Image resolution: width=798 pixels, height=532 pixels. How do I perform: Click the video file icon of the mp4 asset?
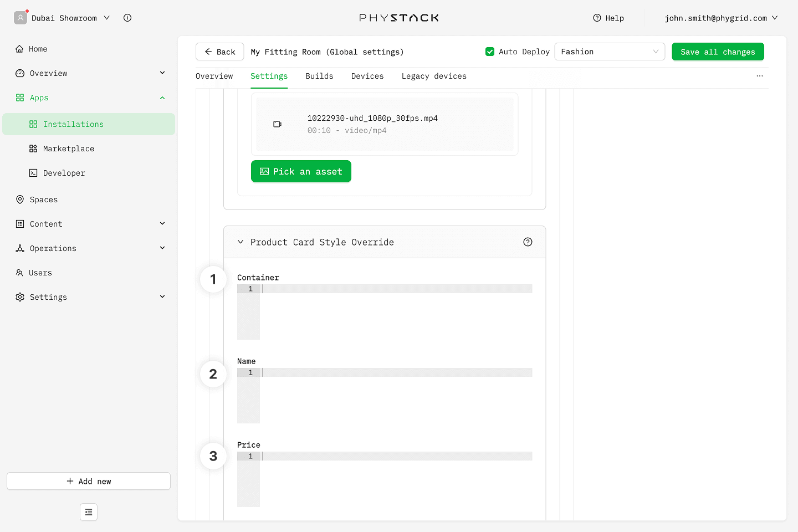pyautogui.click(x=278, y=124)
